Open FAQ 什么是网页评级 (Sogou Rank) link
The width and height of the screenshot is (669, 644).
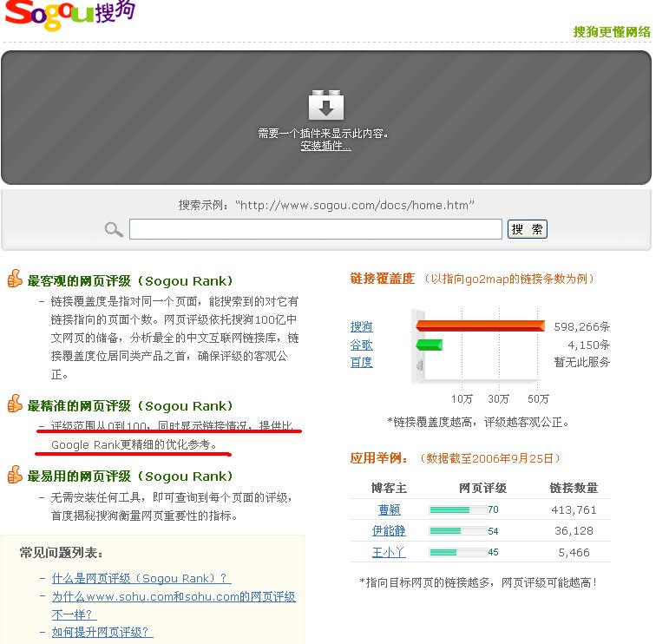[x=141, y=577]
